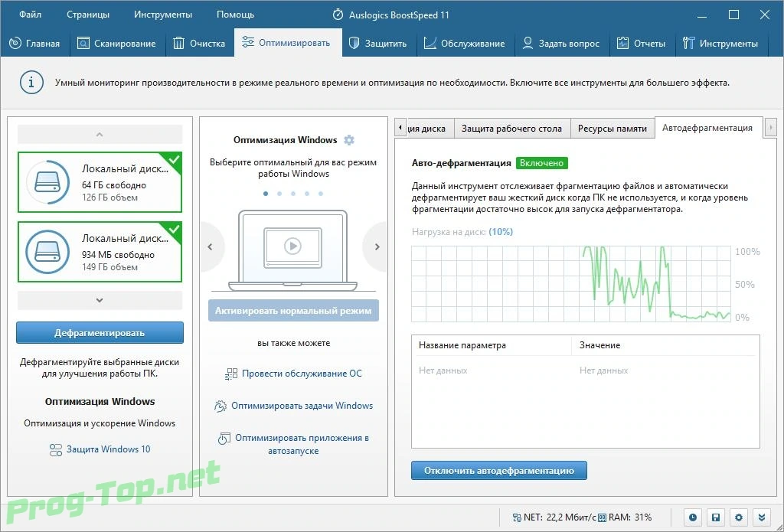
Task: Open the Очистка tab
Action: pyautogui.click(x=199, y=44)
